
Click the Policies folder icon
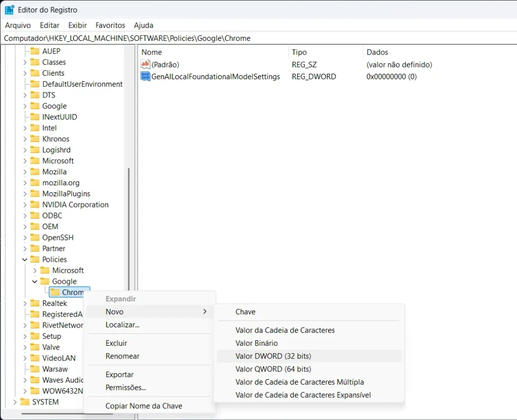click(x=35, y=259)
